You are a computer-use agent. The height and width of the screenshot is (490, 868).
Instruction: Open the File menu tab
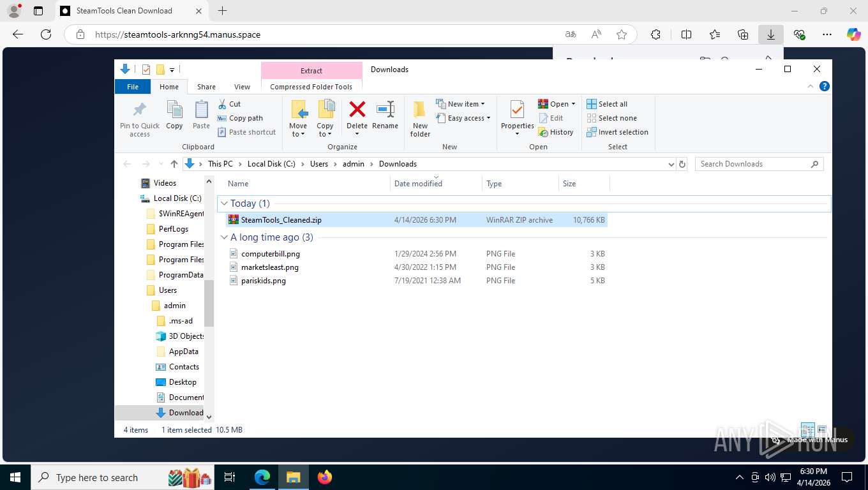[133, 87]
